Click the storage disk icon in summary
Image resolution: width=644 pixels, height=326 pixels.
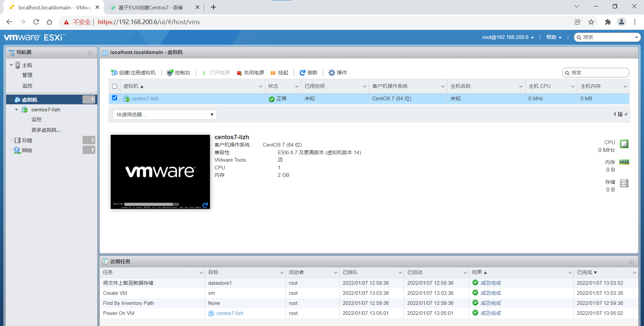point(624,183)
